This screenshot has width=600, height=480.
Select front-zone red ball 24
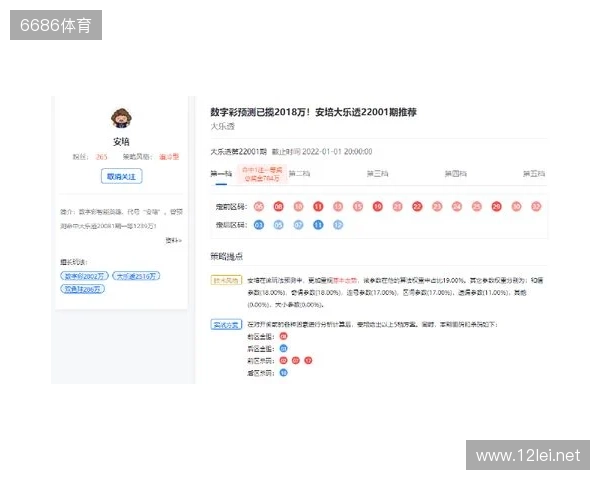pyautogui.click(x=457, y=207)
